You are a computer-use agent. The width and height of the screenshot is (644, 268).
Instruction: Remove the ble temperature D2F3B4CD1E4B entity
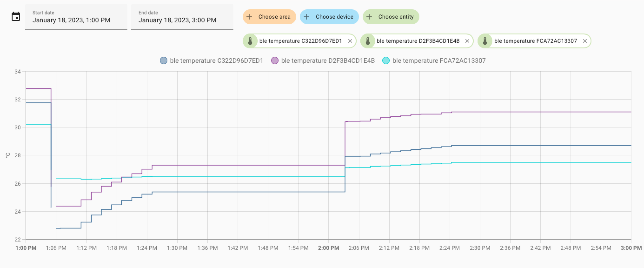click(467, 41)
